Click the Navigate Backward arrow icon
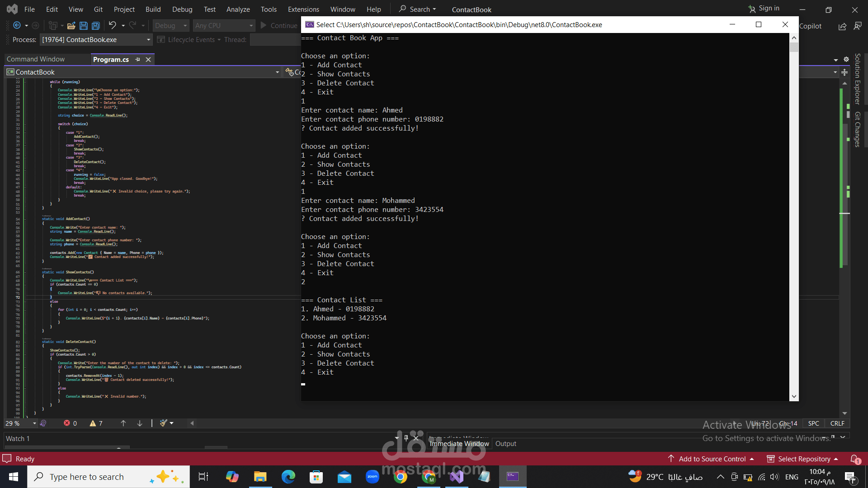Image resolution: width=868 pixels, height=488 pixels. pos(17,26)
